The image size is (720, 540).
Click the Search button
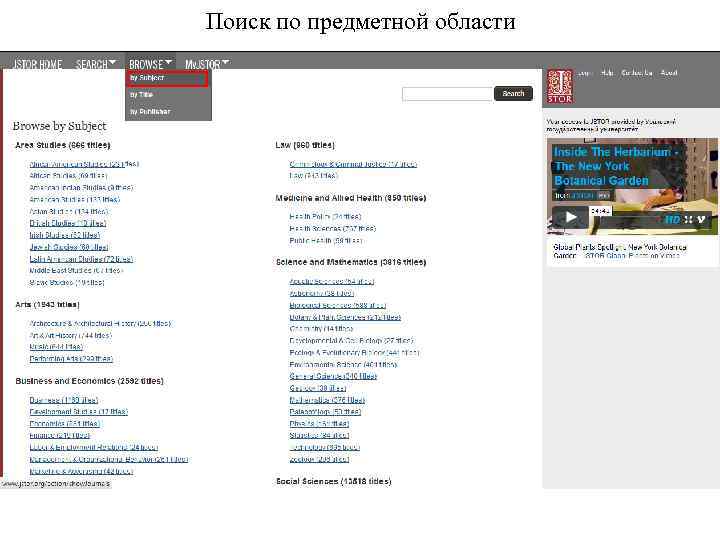pyautogui.click(x=513, y=94)
